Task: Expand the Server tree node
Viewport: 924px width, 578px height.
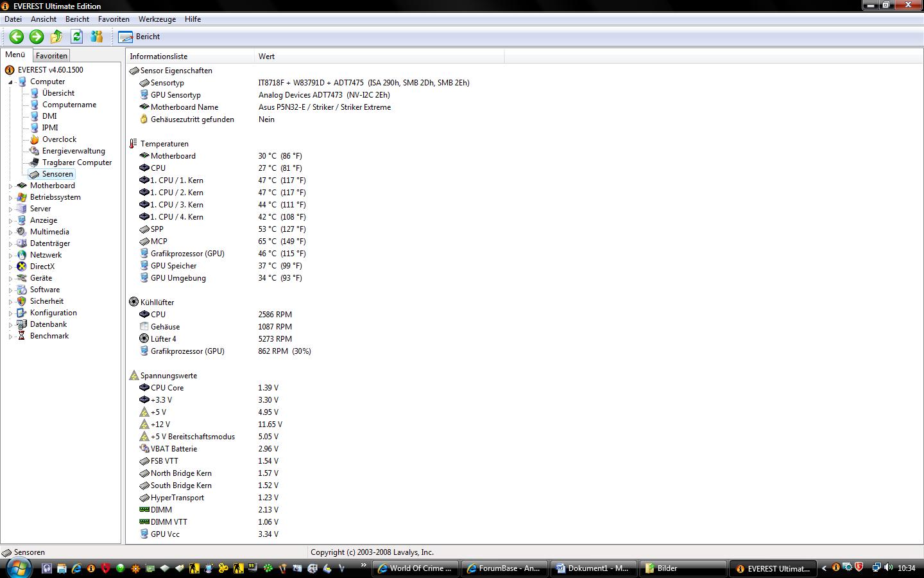Action: [10, 209]
